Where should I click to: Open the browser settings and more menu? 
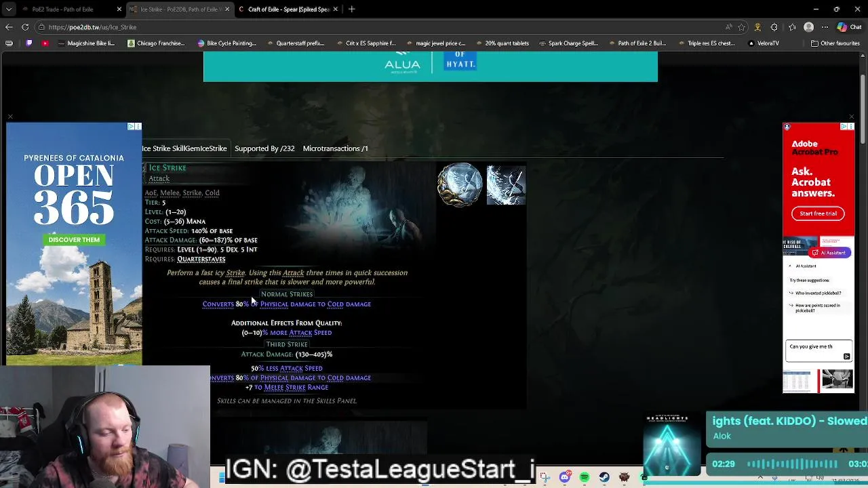pyautogui.click(x=825, y=27)
